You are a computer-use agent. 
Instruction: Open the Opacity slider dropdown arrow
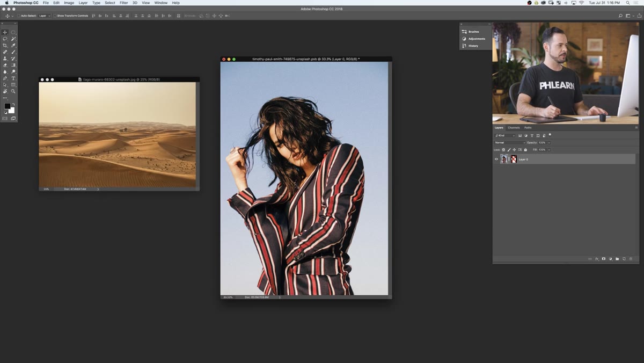(x=549, y=143)
